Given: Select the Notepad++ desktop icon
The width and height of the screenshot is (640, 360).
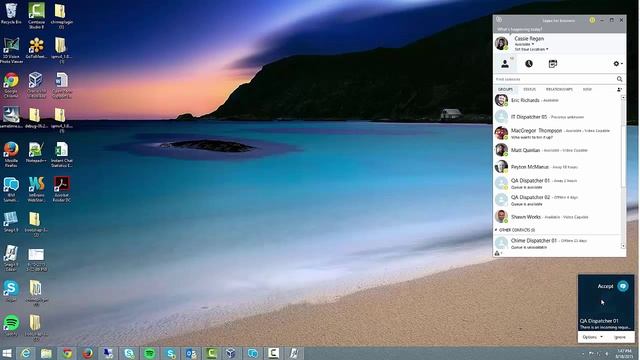Looking at the screenshot, I should point(36,152).
